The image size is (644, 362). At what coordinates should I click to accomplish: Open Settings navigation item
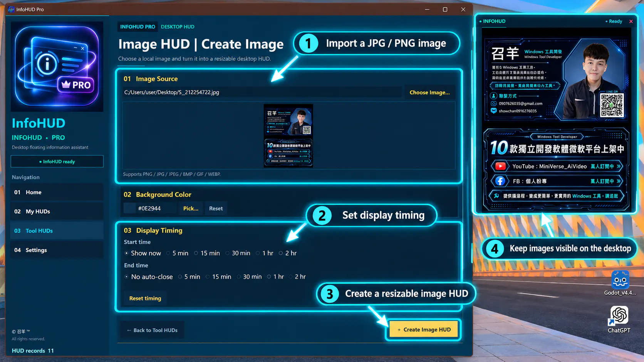tap(57, 250)
